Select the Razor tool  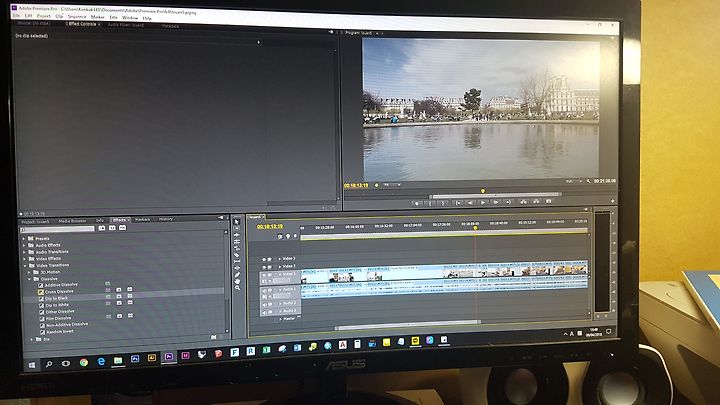point(237,255)
